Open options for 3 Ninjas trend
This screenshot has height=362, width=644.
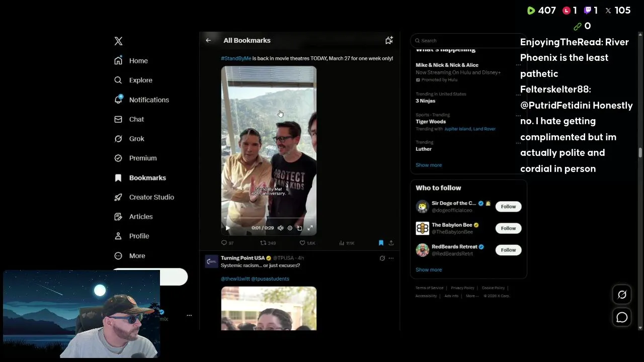pos(518,94)
